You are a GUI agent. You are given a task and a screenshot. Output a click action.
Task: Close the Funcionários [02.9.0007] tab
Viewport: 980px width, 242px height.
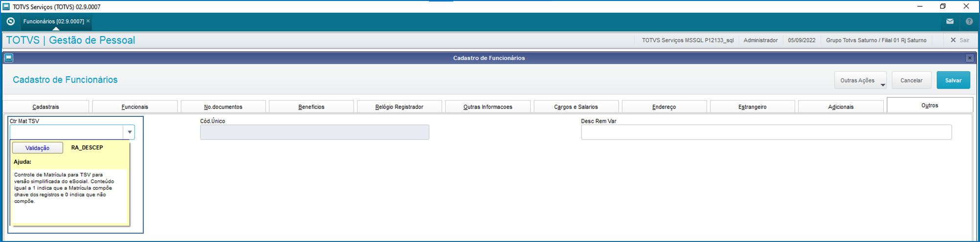pos(88,21)
